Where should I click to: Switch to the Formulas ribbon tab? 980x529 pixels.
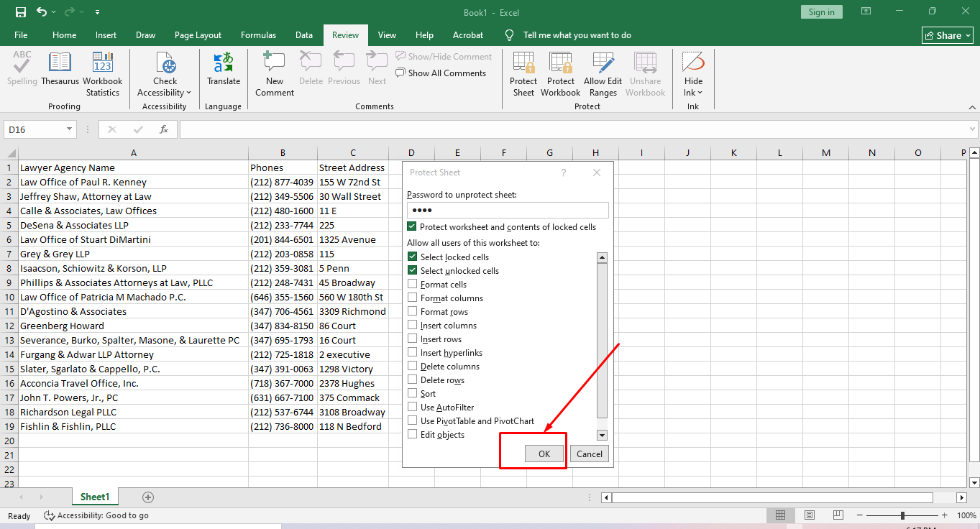[258, 35]
